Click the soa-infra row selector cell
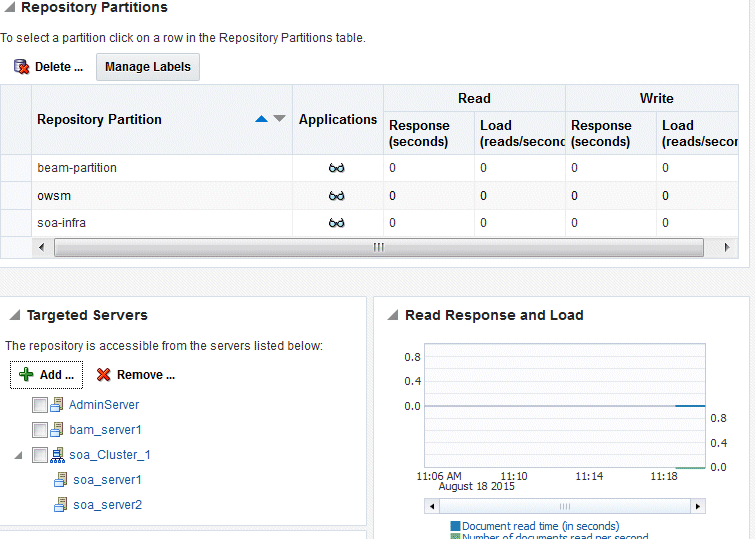 tap(16, 223)
